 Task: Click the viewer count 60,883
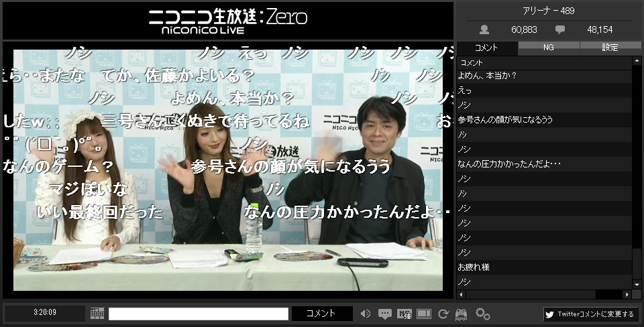pyautogui.click(x=524, y=30)
